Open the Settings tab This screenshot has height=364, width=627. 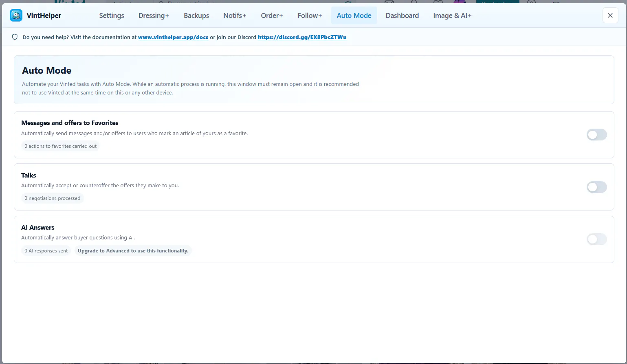coord(112,15)
